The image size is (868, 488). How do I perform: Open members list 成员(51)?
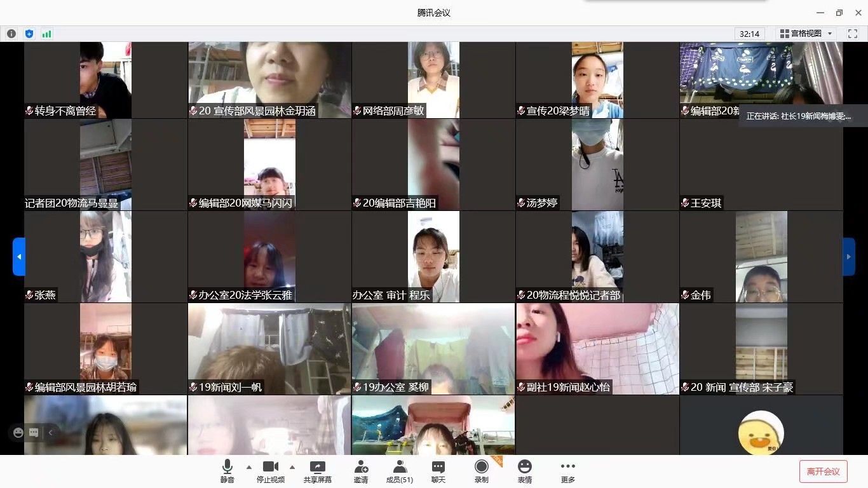point(400,471)
